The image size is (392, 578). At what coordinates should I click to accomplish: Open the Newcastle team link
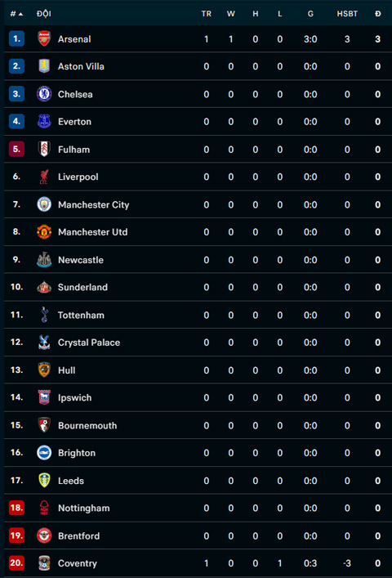click(81, 260)
